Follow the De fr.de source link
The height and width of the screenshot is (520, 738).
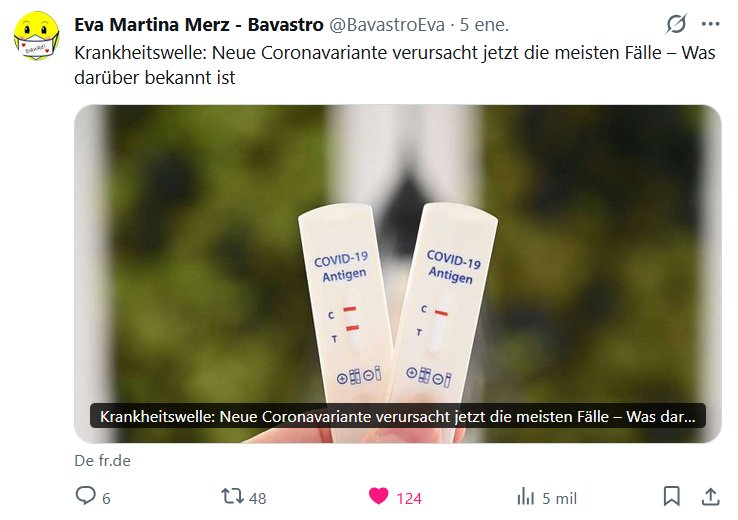tap(103, 460)
